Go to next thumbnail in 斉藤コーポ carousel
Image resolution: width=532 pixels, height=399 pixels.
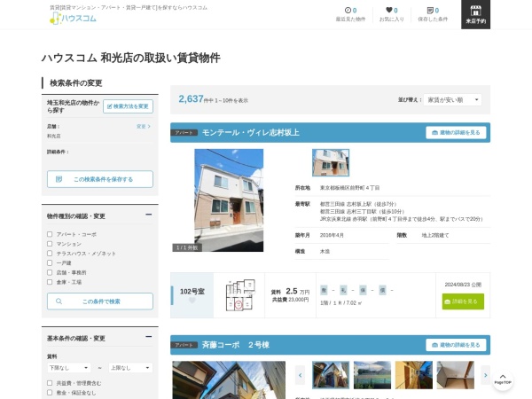coord(486,375)
